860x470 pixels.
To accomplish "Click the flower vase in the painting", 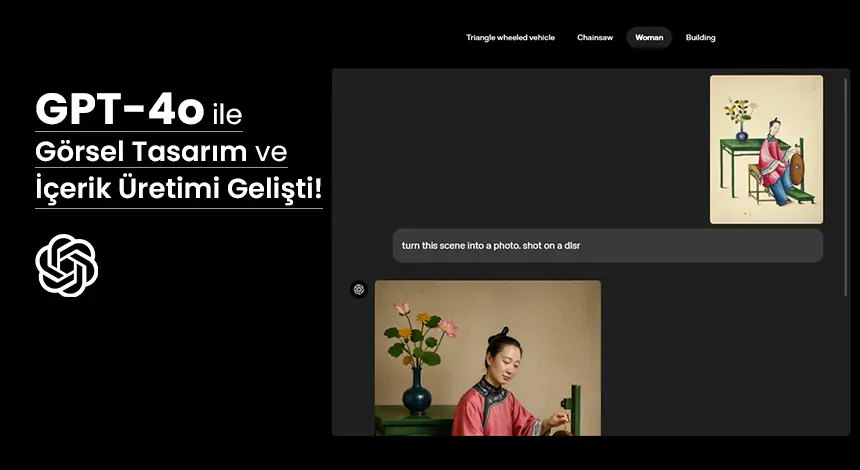I will click(741, 120).
